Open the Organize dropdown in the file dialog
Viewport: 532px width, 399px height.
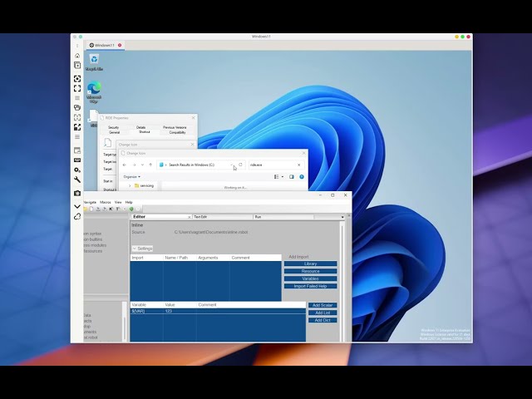point(131,177)
